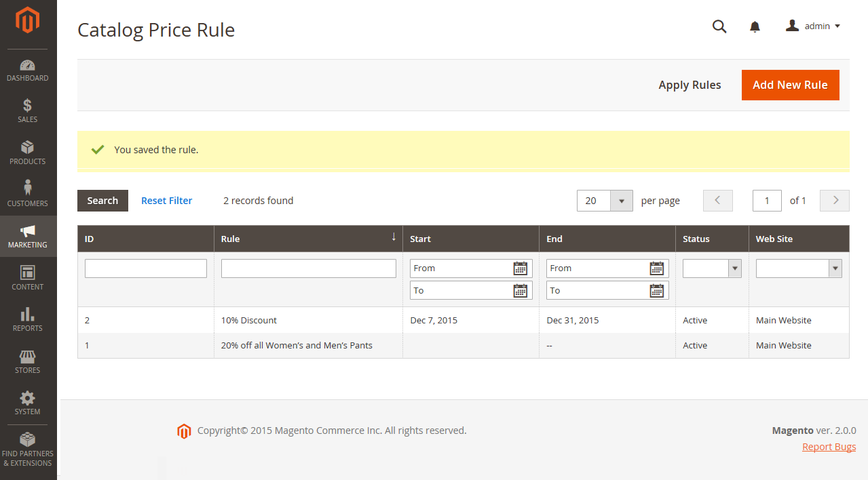Click the page number input field
The image size is (868, 480).
point(767,201)
